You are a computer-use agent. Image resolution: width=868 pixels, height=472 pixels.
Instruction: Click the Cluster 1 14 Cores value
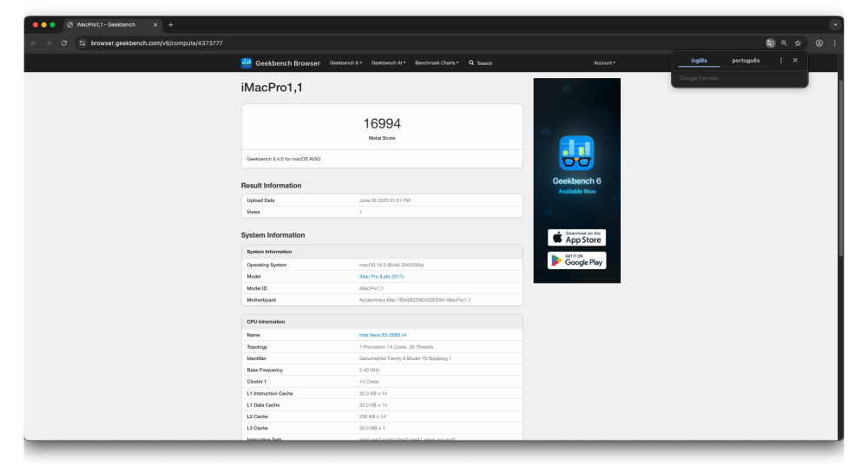pos(369,382)
